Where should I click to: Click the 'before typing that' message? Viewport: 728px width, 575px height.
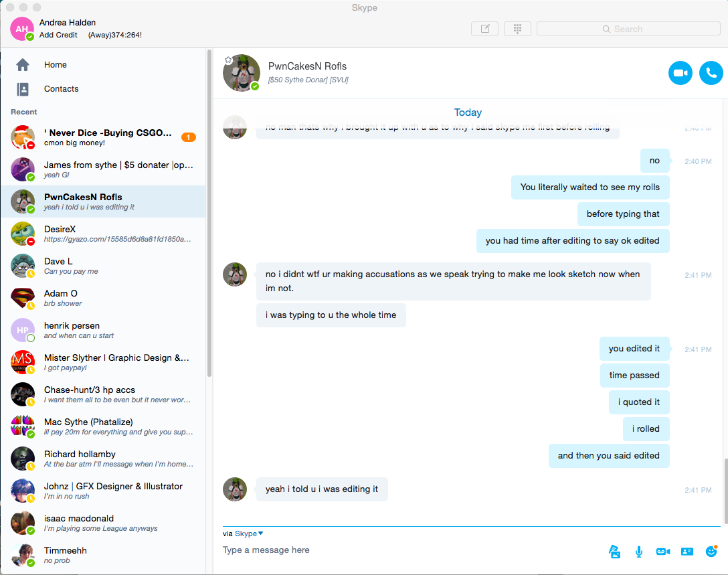pos(623,214)
